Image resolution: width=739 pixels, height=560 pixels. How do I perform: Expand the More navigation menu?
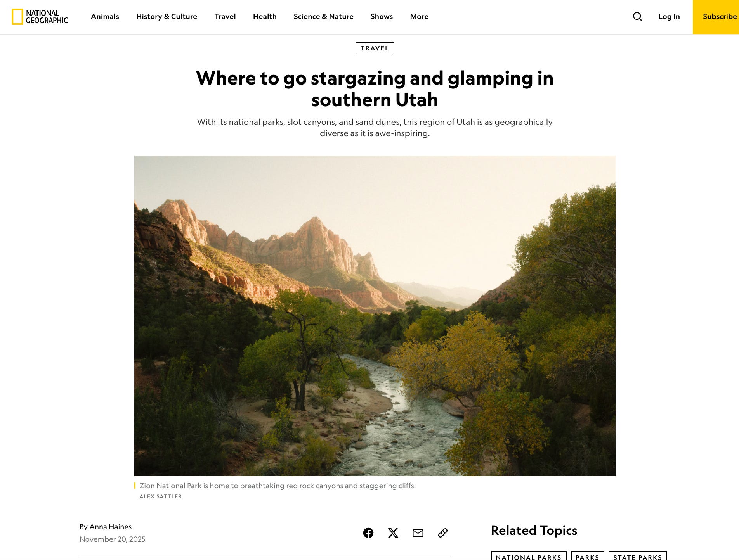pos(419,17)
